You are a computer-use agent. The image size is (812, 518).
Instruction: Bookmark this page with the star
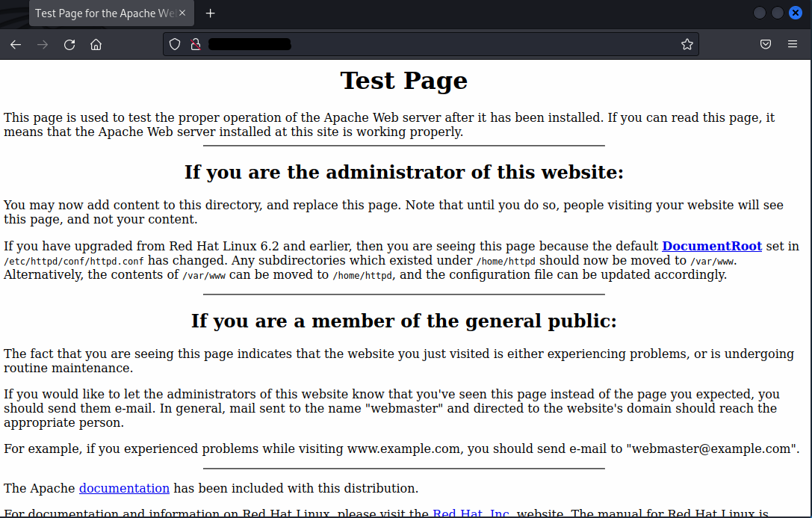click(687, 45)
